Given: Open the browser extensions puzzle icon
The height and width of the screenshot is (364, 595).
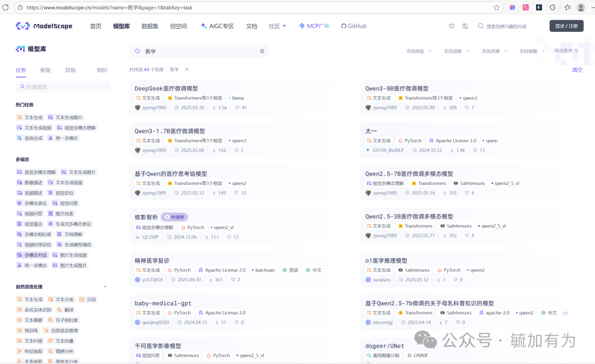Looking at the screenshot, I should tap(553, 7).
